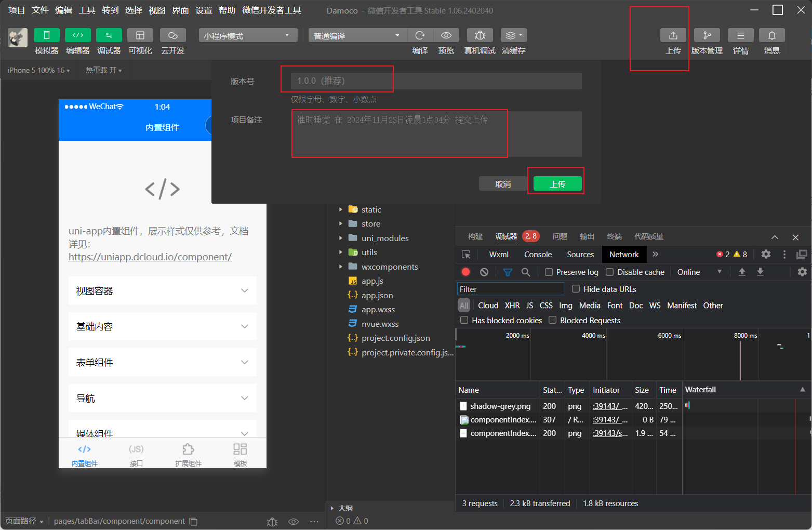
Task: Expand the 视图容器 section in simulator
Action: click(163, 290)
